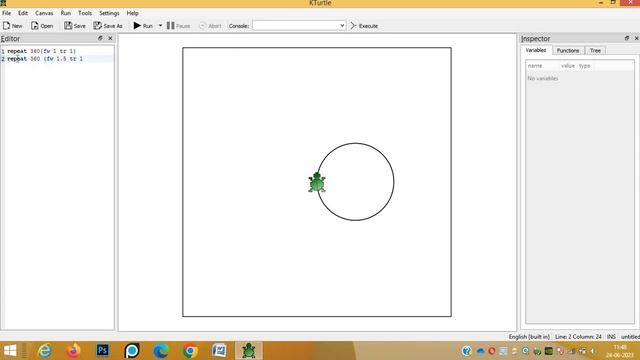Switch to the Tree tab

pyautogui.click(x=595, y=51)
